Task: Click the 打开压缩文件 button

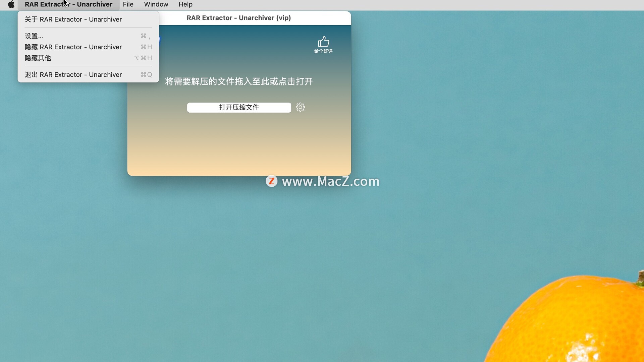Action: [239, 108]
